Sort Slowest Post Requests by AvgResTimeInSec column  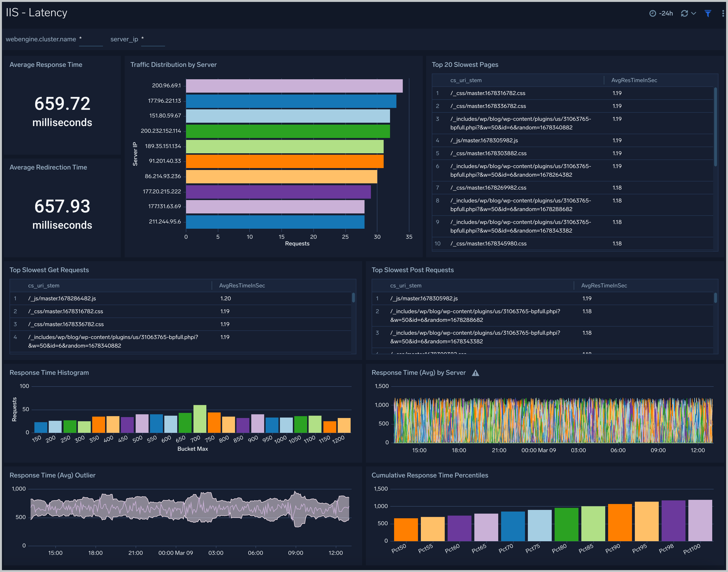(604, 286)
